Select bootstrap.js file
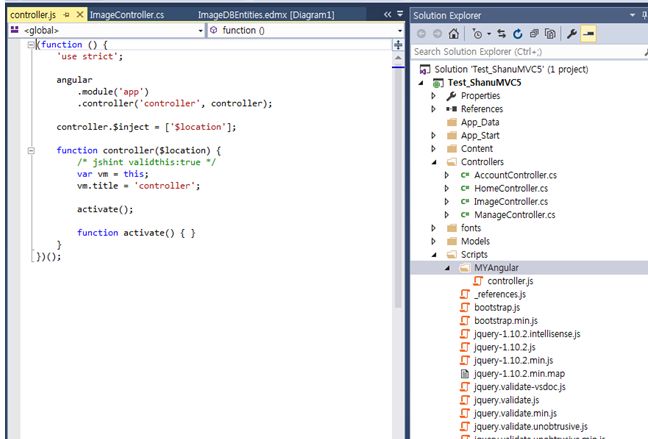648x439 pixels. (x=497, y=308)
